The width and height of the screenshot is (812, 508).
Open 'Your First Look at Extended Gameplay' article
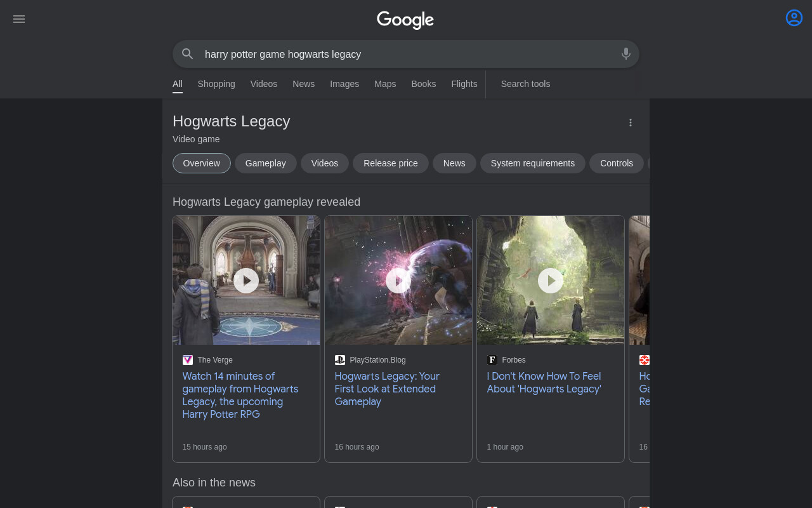387,389
